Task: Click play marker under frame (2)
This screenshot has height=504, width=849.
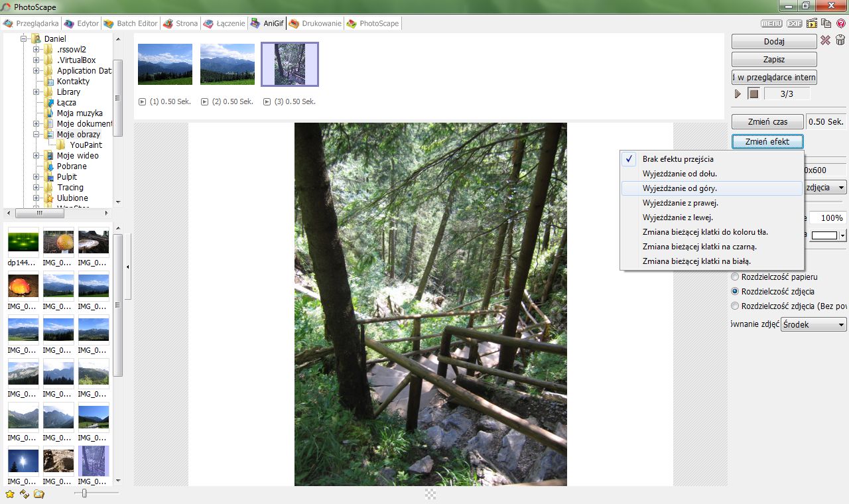Action: 204,102
